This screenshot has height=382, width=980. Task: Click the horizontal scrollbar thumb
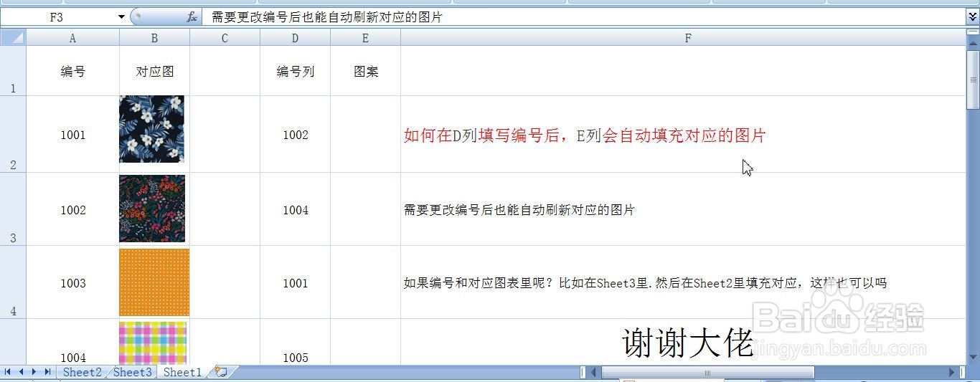(x=707, y=373)
